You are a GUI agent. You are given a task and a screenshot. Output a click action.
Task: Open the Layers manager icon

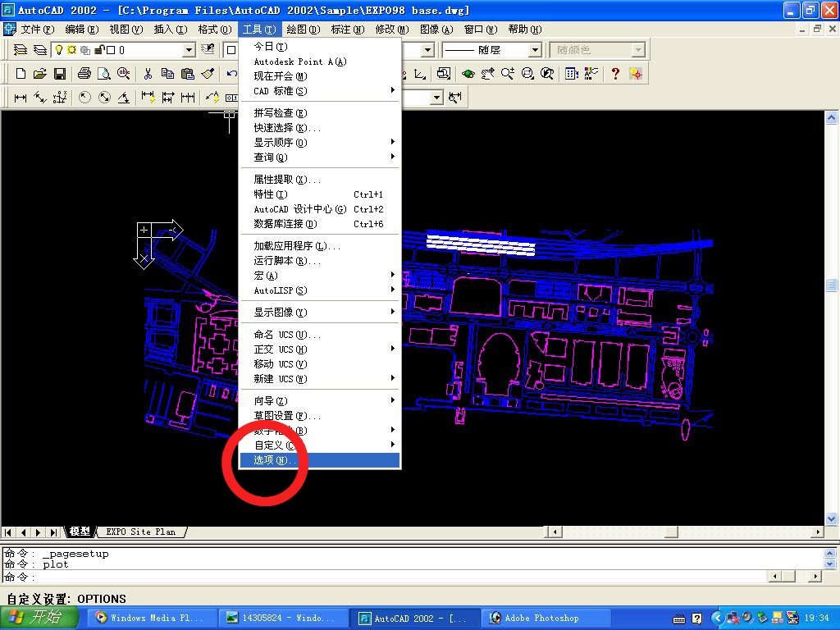pyautogui.click(x=39, y=50)
